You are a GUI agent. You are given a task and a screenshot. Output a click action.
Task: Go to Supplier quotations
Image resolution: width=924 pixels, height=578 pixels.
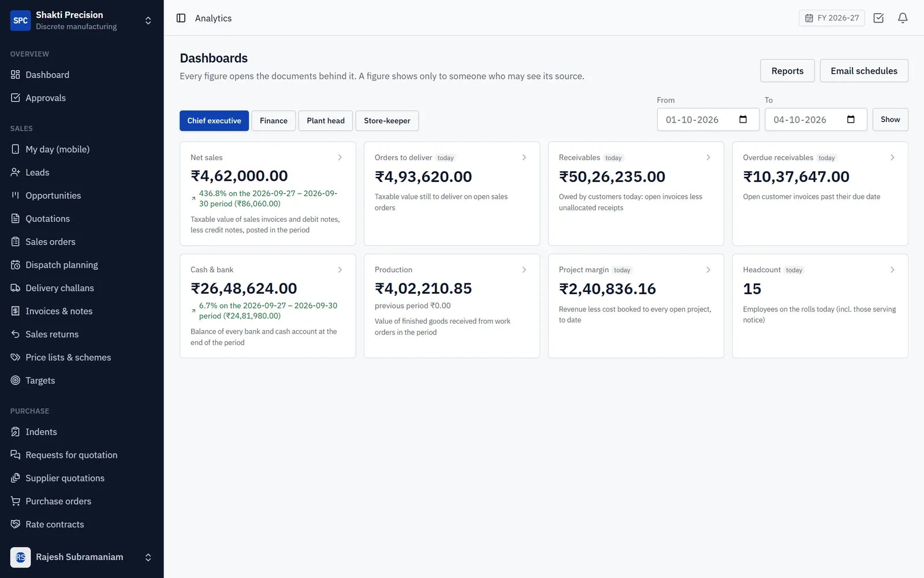pos(81,478)
